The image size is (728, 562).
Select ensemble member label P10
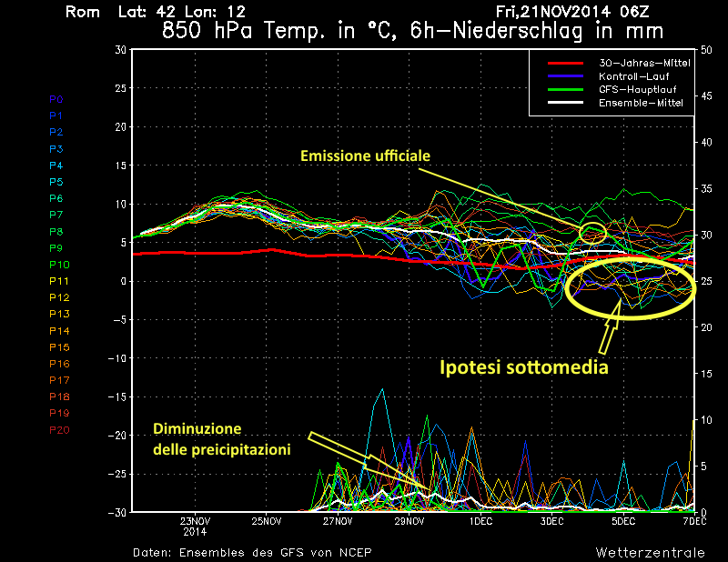(59, 265)
